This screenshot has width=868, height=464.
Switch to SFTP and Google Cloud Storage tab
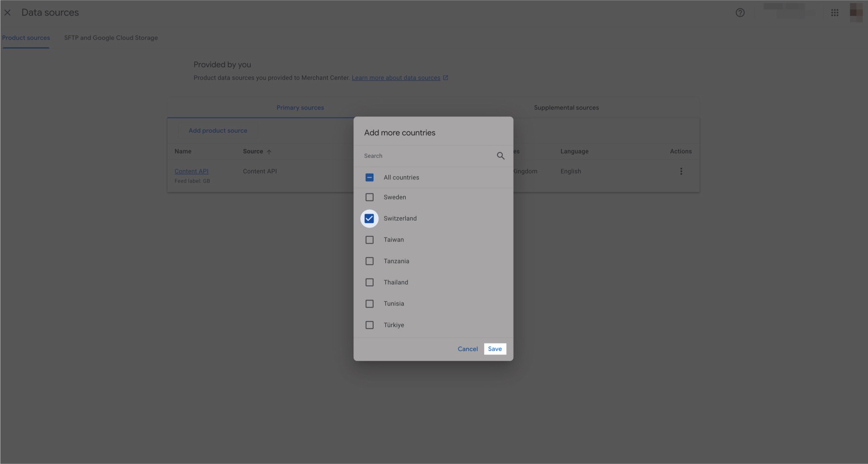[x=111, y=38]
